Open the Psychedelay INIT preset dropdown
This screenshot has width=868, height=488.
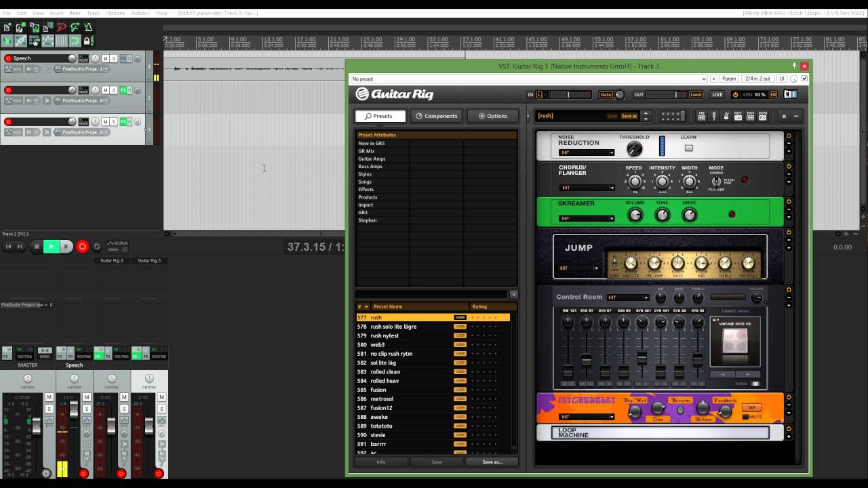point(587,417)
